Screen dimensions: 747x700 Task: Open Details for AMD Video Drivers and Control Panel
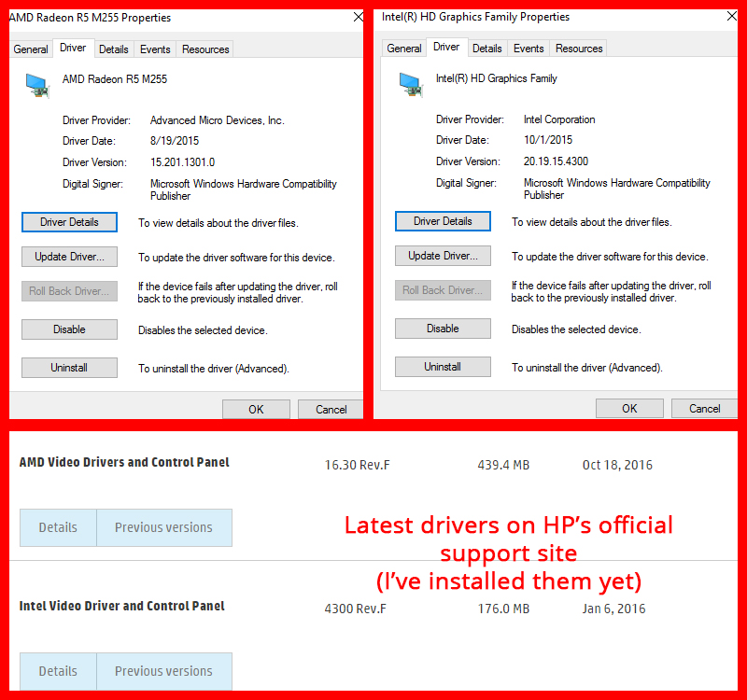pos(58,527)
